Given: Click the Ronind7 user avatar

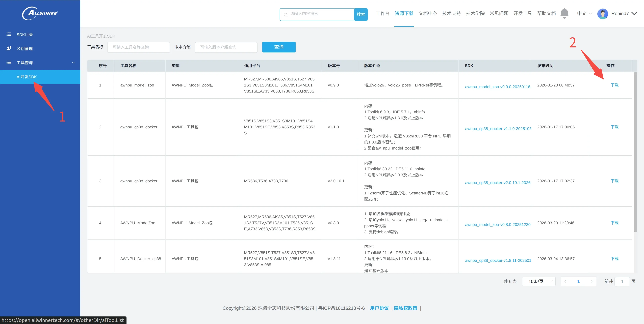Looking at the screenshot, I should 603,14.
